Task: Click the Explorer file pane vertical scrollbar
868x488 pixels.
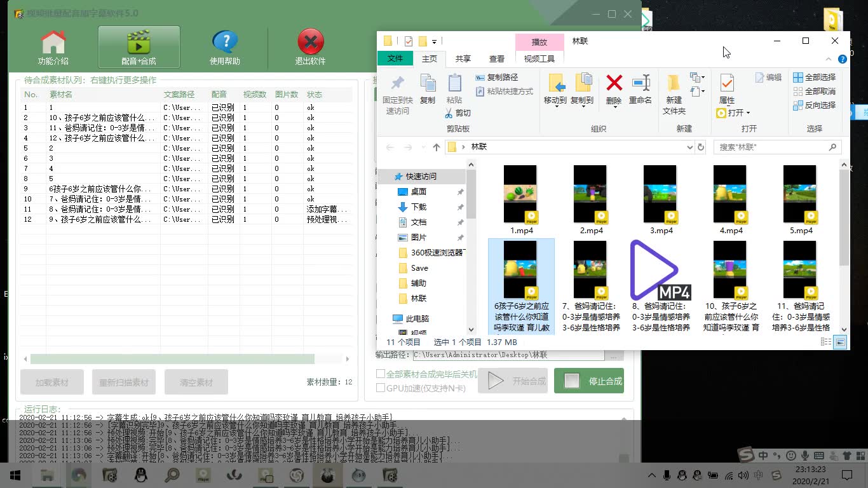Action: coord(844,217)
